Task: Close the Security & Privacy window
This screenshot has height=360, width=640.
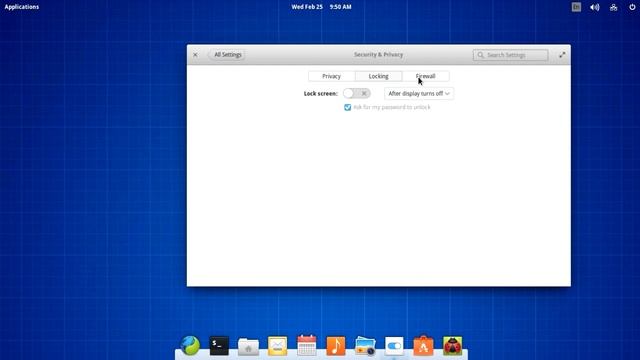Action: (x=195, y=55)
